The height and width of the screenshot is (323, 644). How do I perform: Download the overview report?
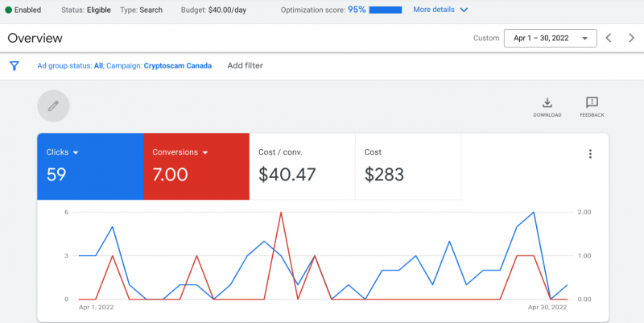(x=547, y=107)
